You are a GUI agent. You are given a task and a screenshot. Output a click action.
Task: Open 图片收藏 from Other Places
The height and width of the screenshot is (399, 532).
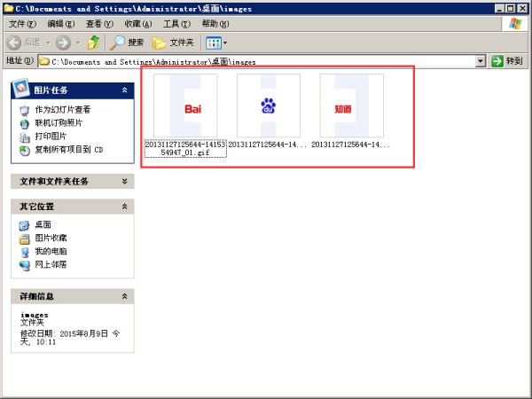point(51,238)
